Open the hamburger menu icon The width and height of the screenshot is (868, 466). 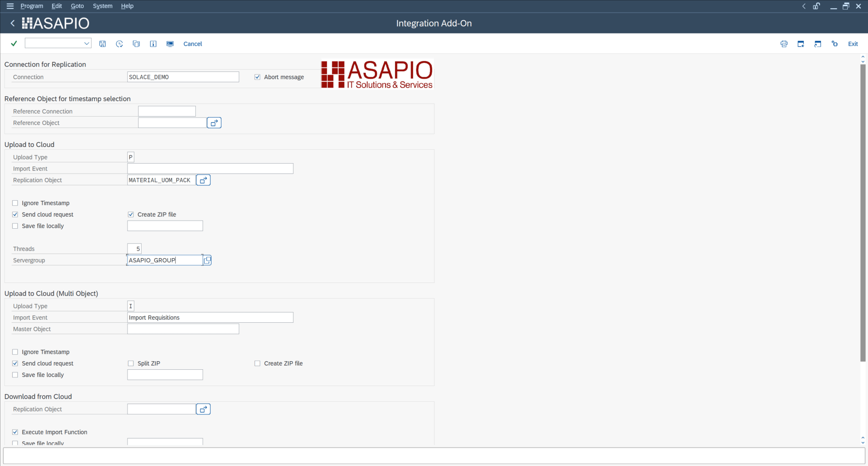pyautogui.click(x=10, y=6)
